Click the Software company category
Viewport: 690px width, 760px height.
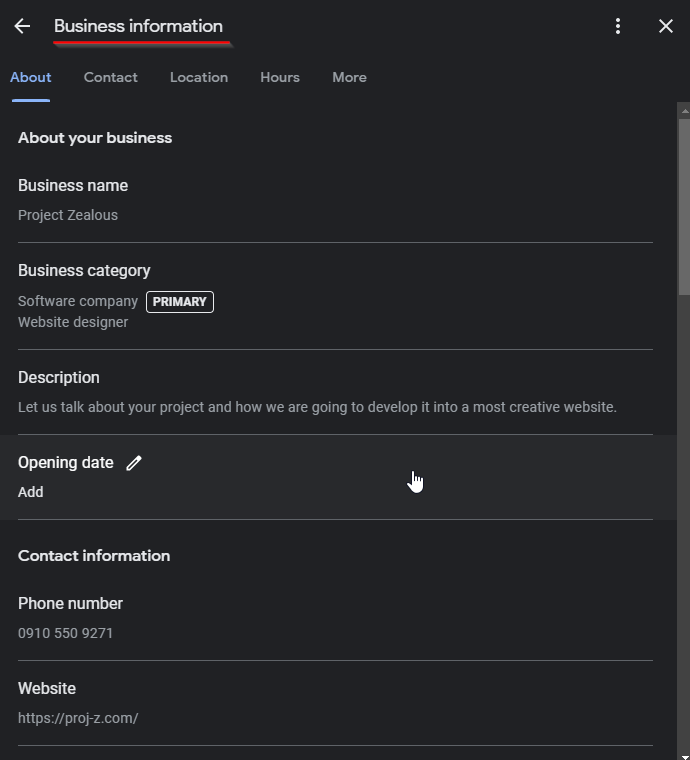coord(78,301)
